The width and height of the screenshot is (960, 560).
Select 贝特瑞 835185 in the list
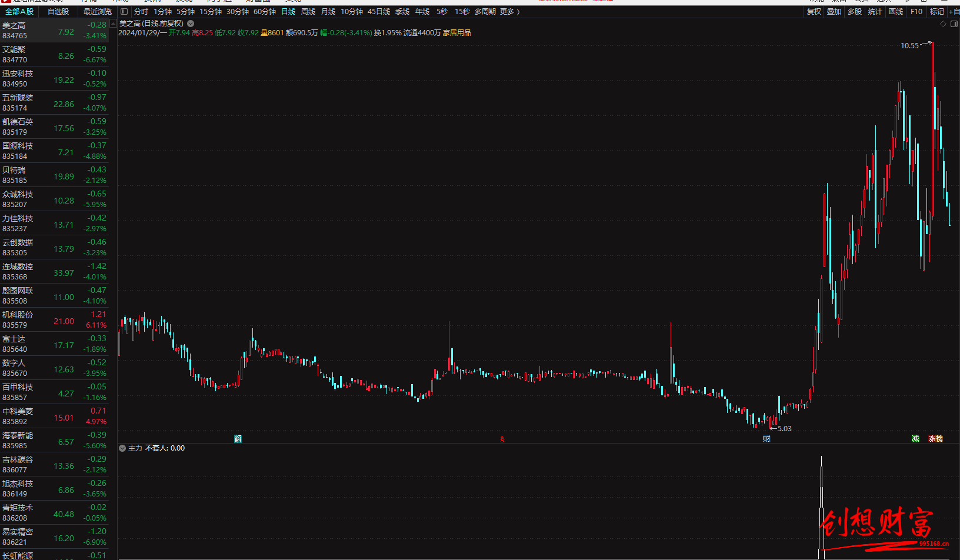click(54, 175)
